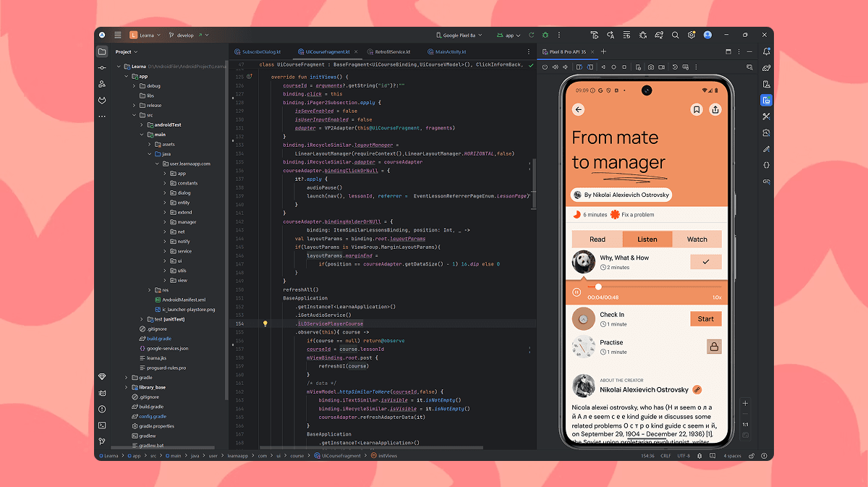
Task: Open the app run configuration dropdown
Action: click(509, 35)
